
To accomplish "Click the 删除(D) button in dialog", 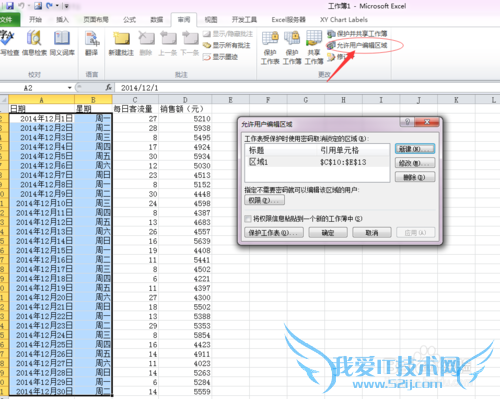I will point(415,177).
